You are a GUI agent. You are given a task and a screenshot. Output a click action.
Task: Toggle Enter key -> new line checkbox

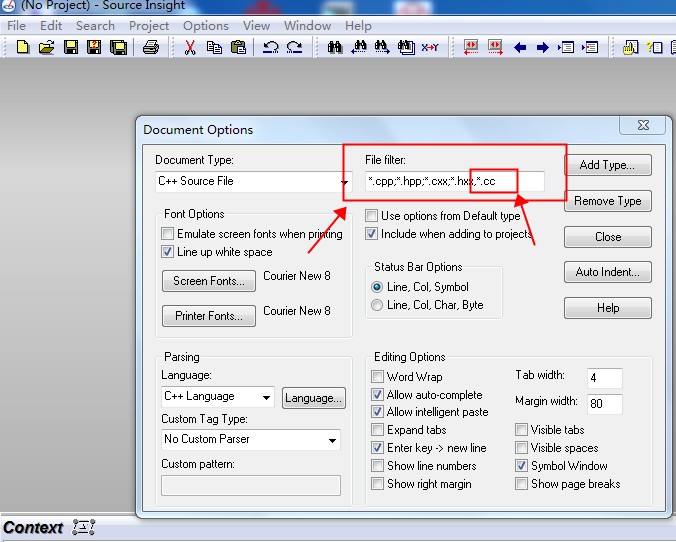coord(377,448)
